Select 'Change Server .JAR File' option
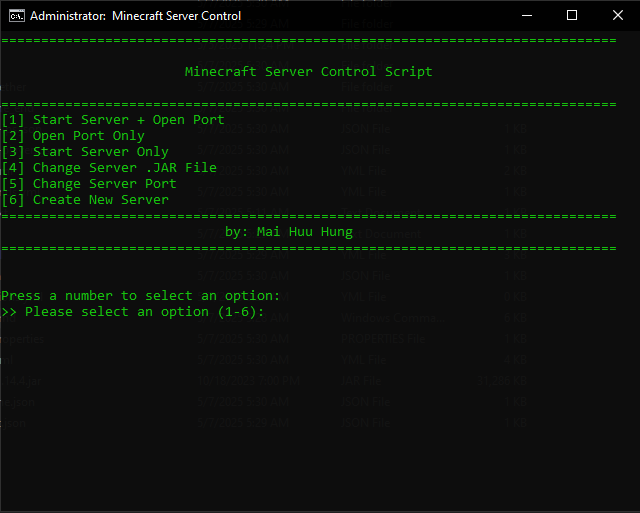The width and height of the screenshot is (640, 513). click(108, 168)
